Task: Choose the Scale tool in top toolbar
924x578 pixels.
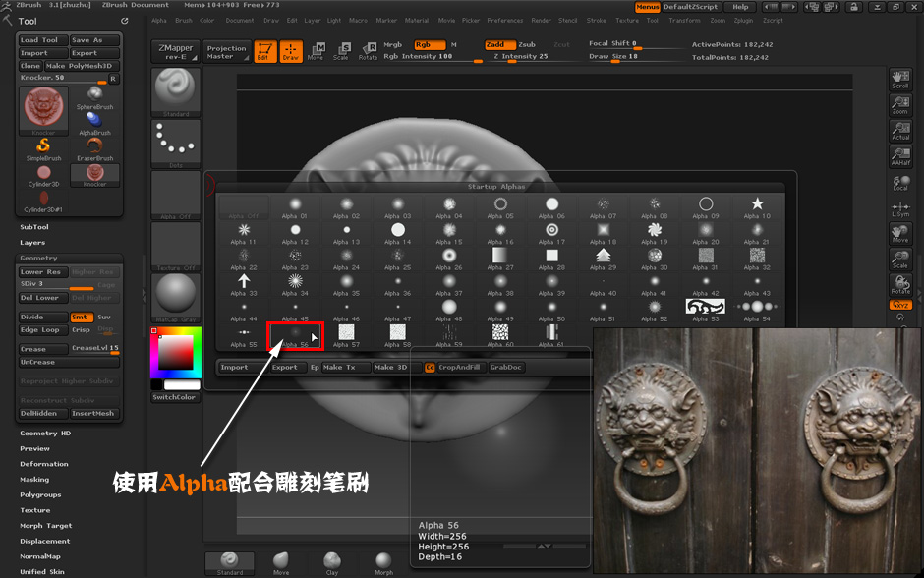Action: click(341, 51)
